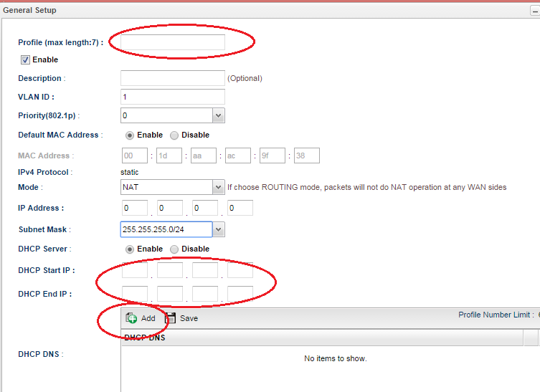
Task: Expand the Subnet Mask dropdown
Action: pos(219,229)
